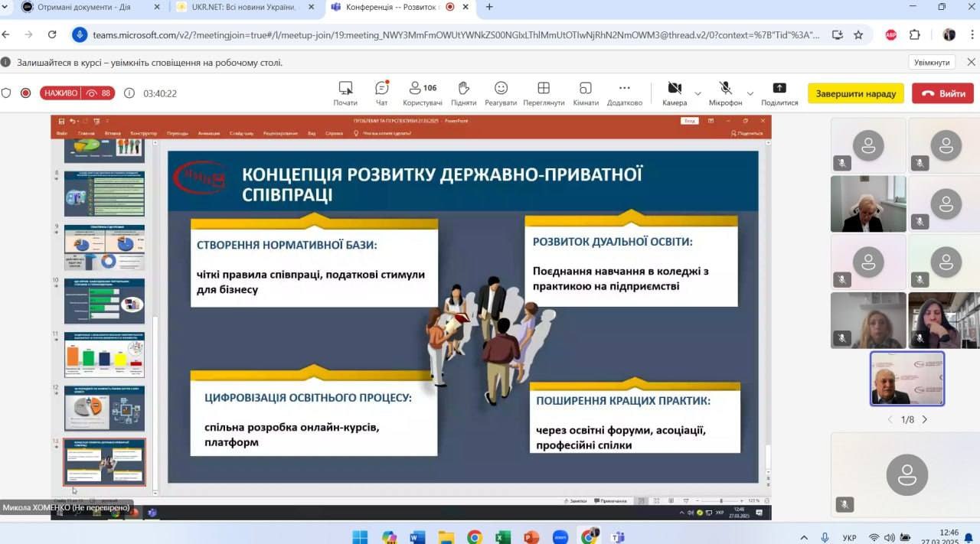Click the browser forward arrow

tap(28, 34)
